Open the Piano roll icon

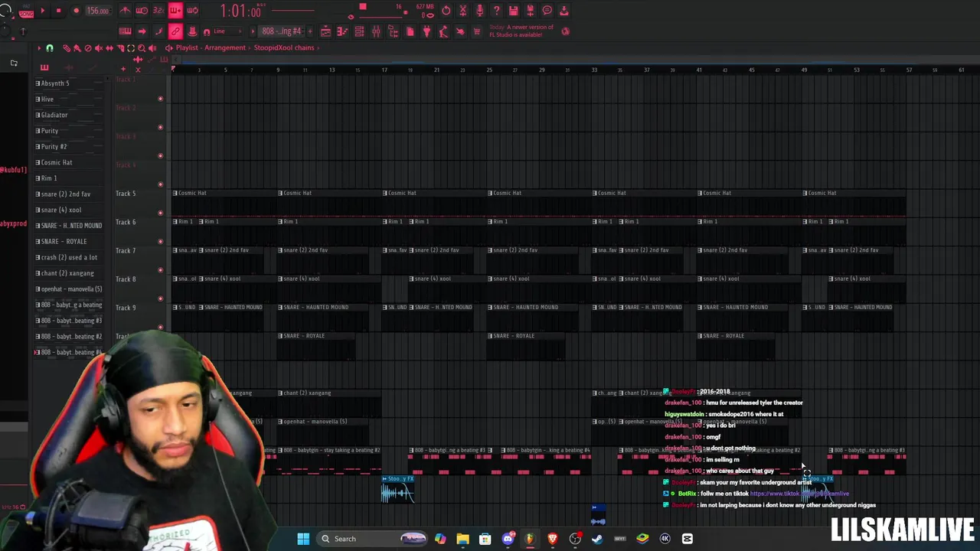342,31
